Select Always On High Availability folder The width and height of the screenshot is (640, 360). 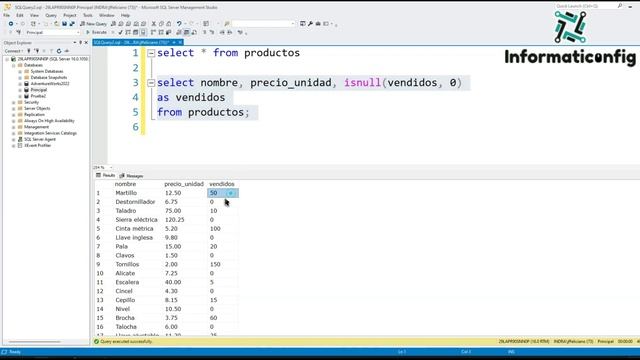(x=49, y=121)
